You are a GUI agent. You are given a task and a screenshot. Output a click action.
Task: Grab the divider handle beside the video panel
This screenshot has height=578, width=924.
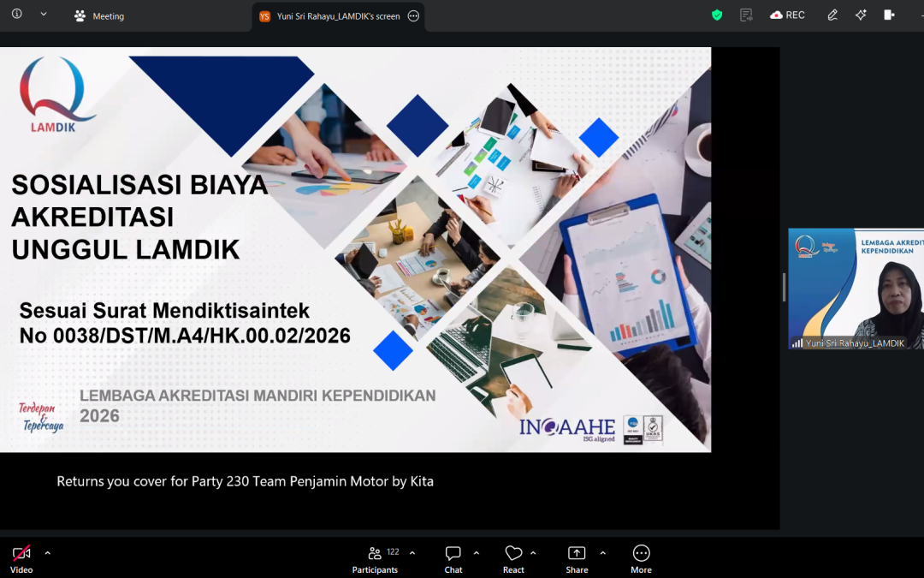[784, 288]
